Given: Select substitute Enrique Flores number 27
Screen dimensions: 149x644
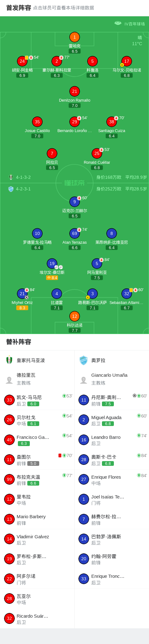Looking at the screenshot, I should click(x=112, y=480).
